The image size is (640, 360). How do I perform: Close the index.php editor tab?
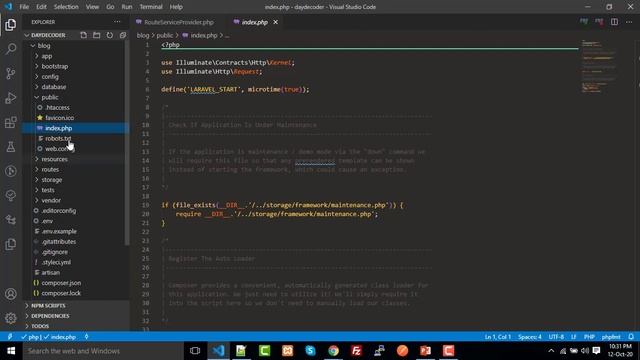tap(276, 22)
